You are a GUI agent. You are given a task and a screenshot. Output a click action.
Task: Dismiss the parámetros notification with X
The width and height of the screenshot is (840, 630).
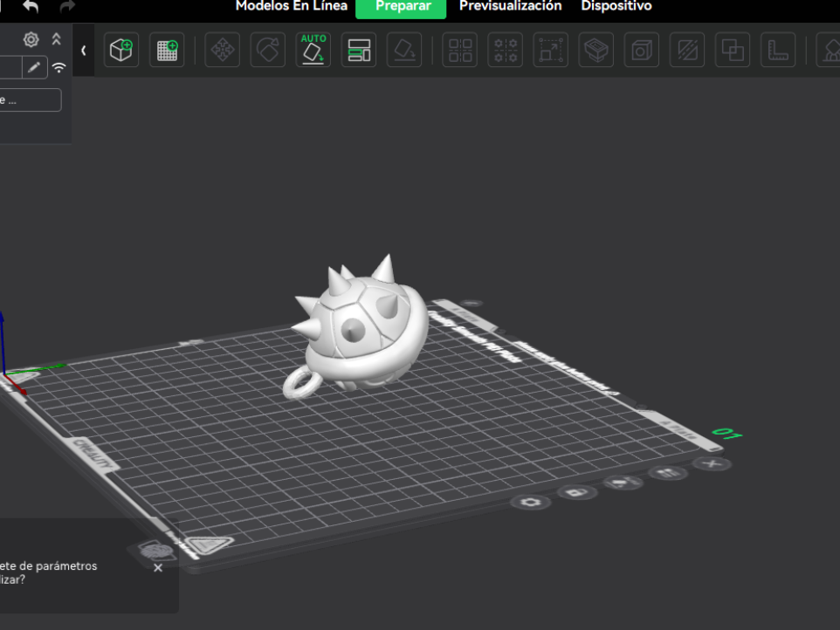point(158,568)
